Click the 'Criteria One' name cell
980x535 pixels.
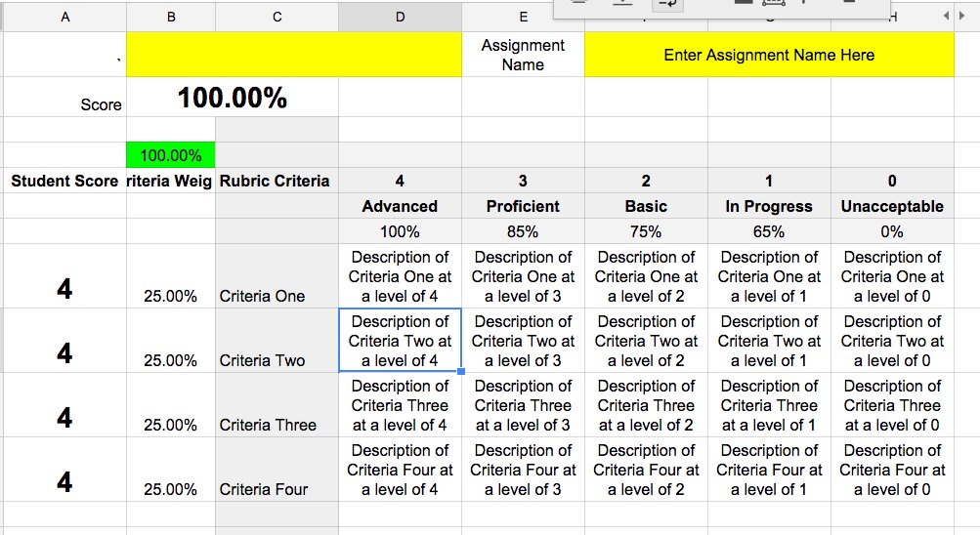[x=277, y=276]
